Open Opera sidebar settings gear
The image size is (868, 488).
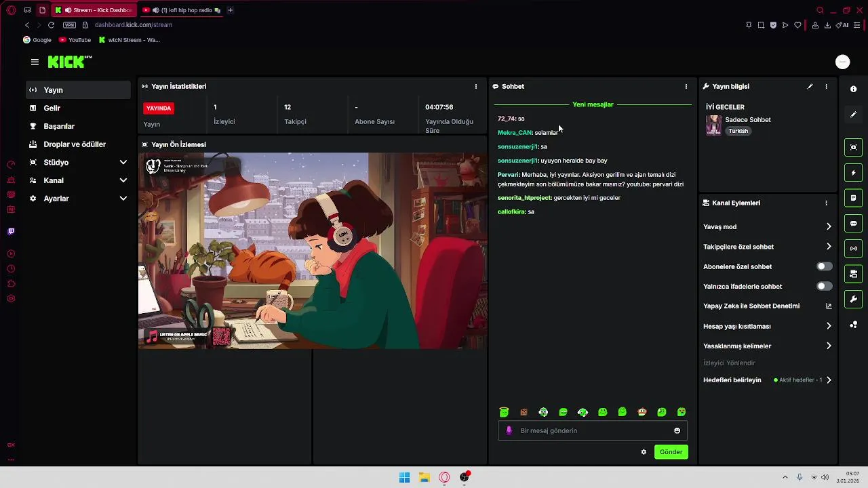point(11,299)
